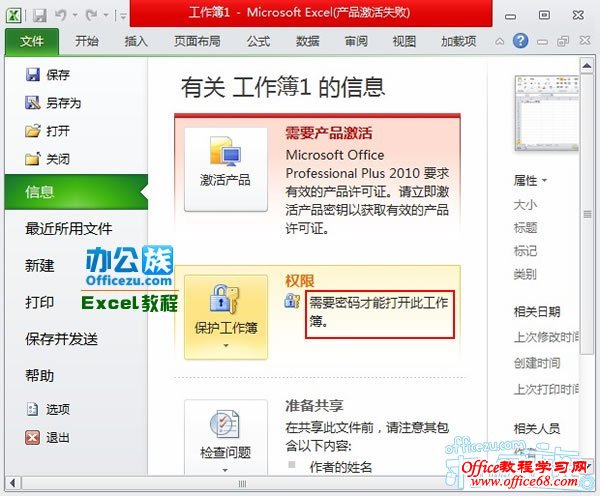The height and width of the screenshot is (496, 600).
Task: Customize quick access toolbar dropdown arrow
Action: [123, 16]
